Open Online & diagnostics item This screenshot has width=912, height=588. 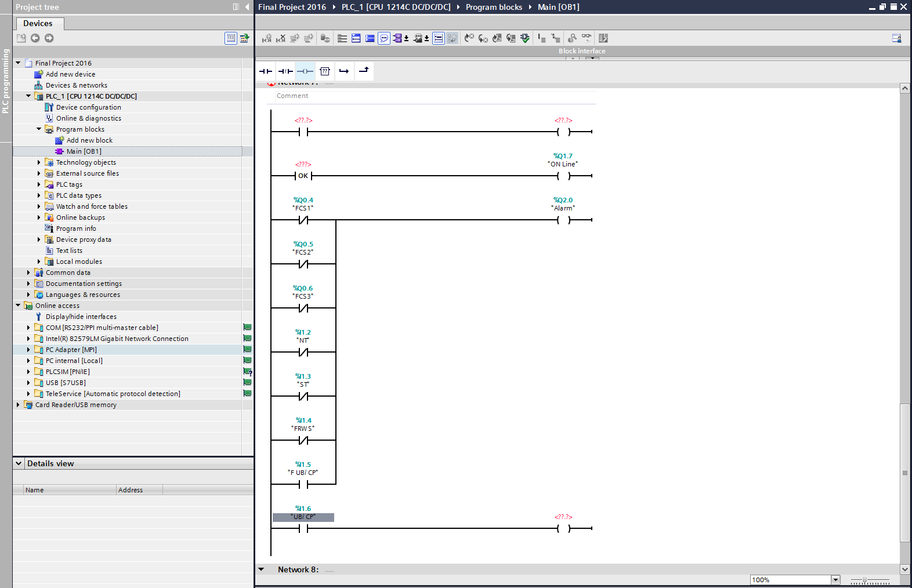[89, 118]
